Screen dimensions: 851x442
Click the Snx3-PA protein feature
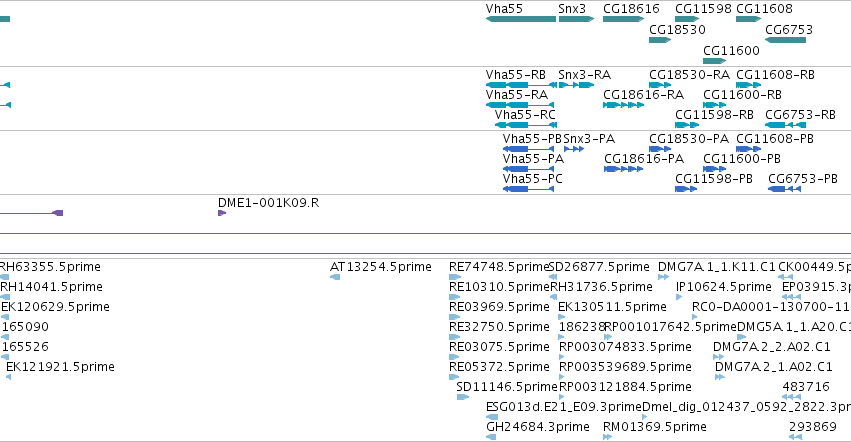click(574, 149)
